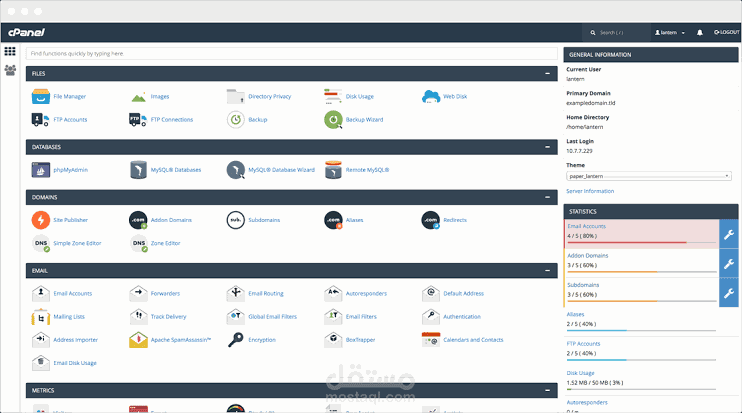Screen dimensions: 742x413
Task: Open the Backup icon
Action: tap(236, 120)
